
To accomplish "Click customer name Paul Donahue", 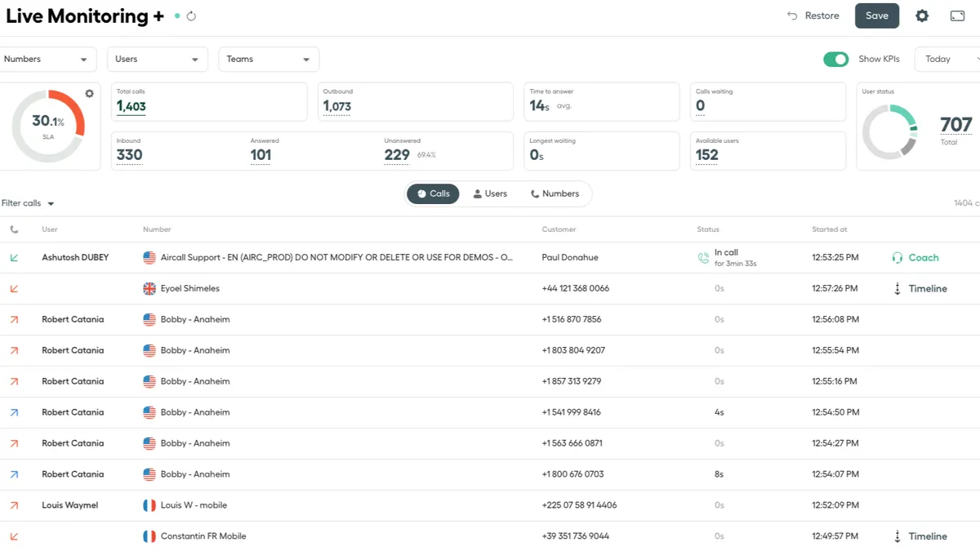I will click(570, 257).
